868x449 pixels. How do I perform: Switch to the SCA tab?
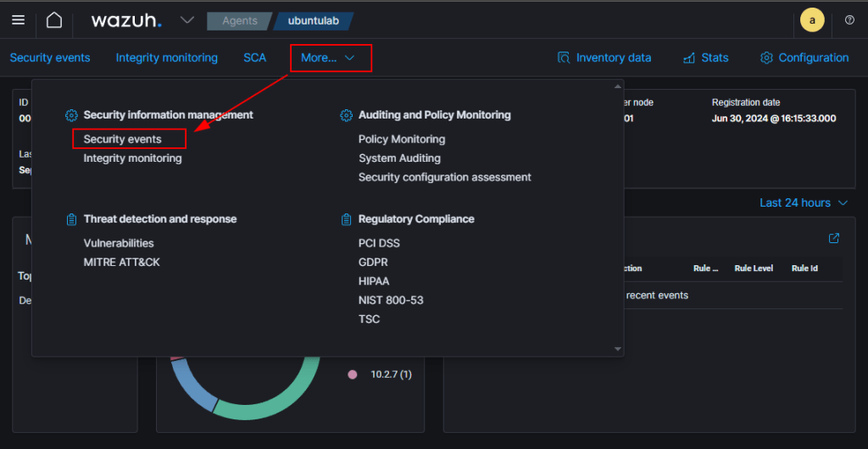254,58
